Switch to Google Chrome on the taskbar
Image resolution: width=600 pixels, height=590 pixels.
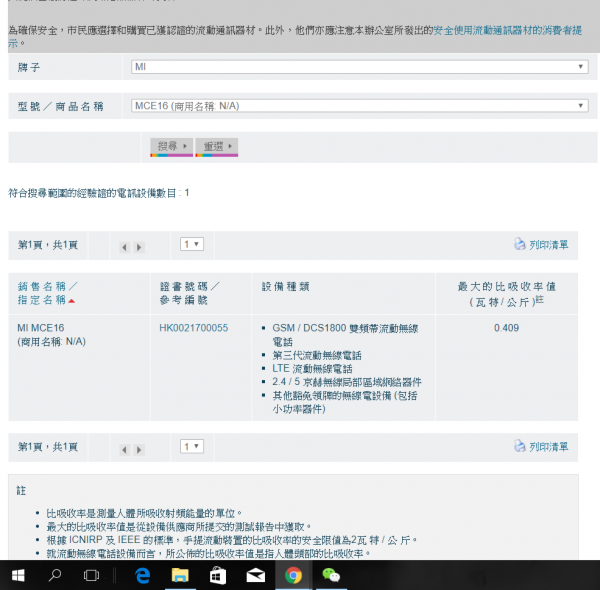293,575
